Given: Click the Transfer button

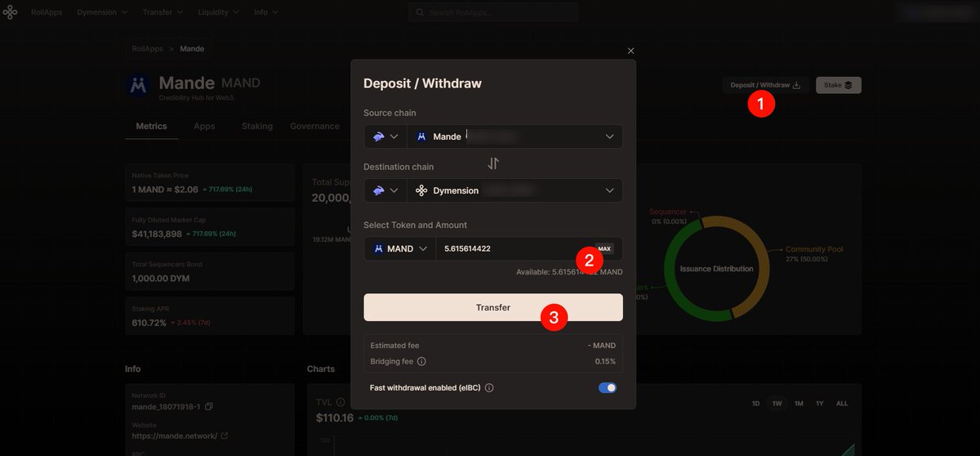Looking at the screenshot, I should point(493,307).
